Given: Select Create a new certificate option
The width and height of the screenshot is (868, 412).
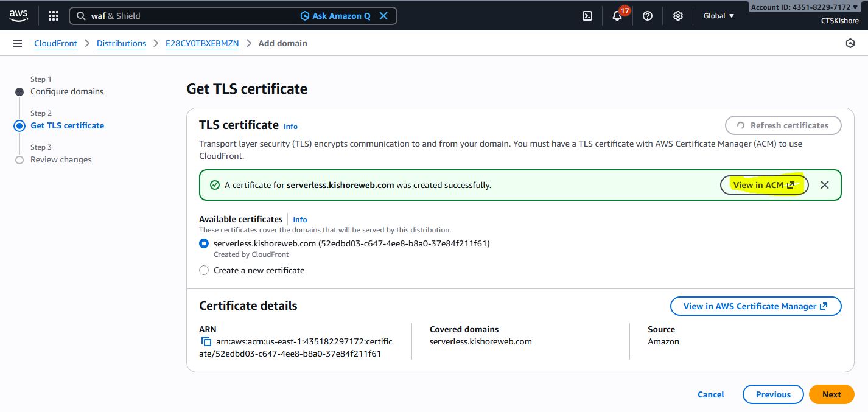Looking at the screenshot, I should [x=204, y=270].
